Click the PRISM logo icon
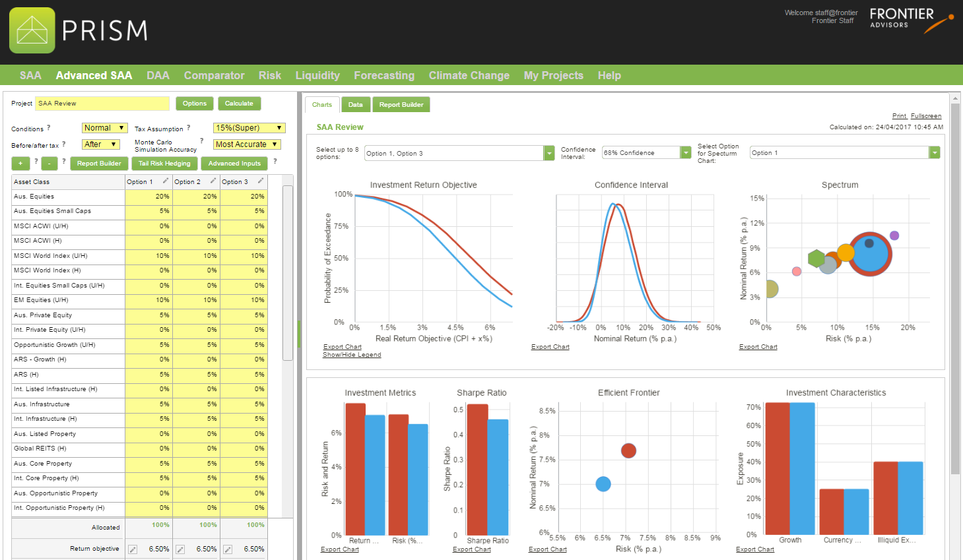Screen dimensions: 963x560 (32, 30)
